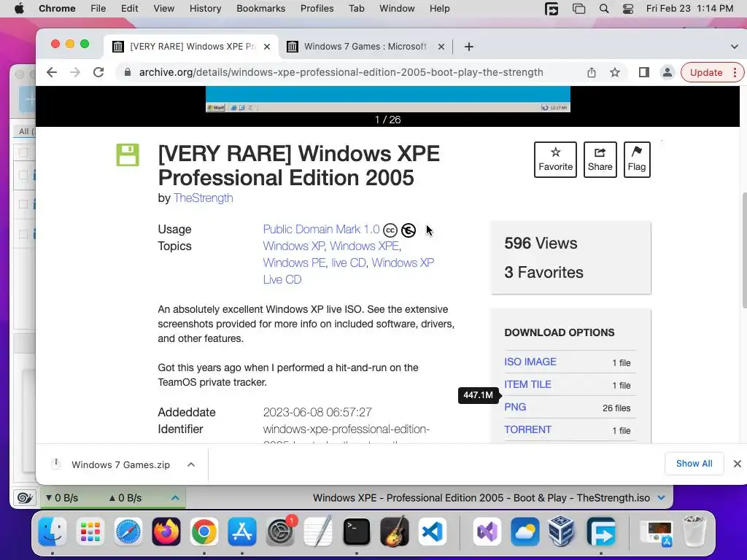Select the ITEM TILE download option

click(528, 384)
